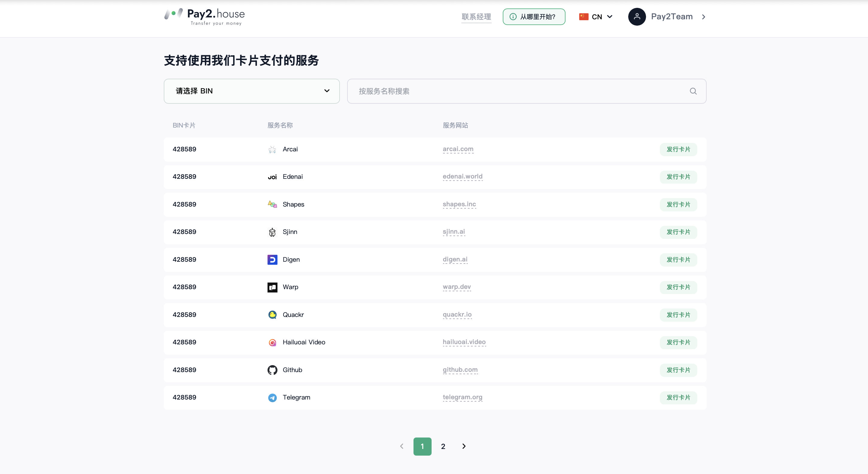This screenshot has height=474, width=868.
Task: Click 发行卡片 for Github
Action: pyautogui.click(x=678, y=370)
